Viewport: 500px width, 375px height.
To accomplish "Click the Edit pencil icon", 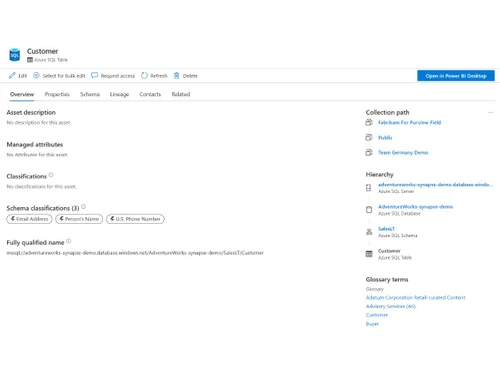I will [x=12, y=76].
